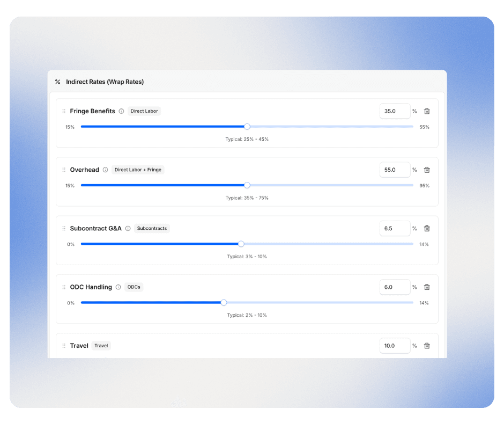This screenshot has width=504, height=423.
Task: Click the Typical: 2% - 10% hint
Action: tap(247, 315)
